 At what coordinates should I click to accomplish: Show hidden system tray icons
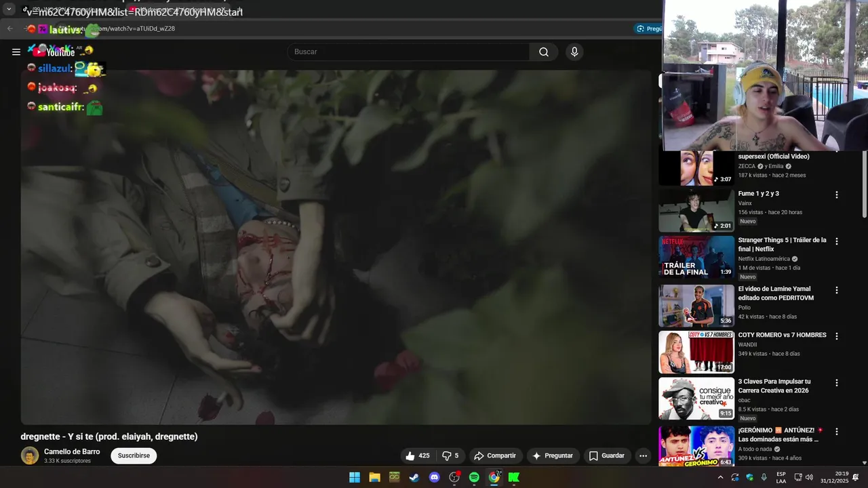[720, 477]
